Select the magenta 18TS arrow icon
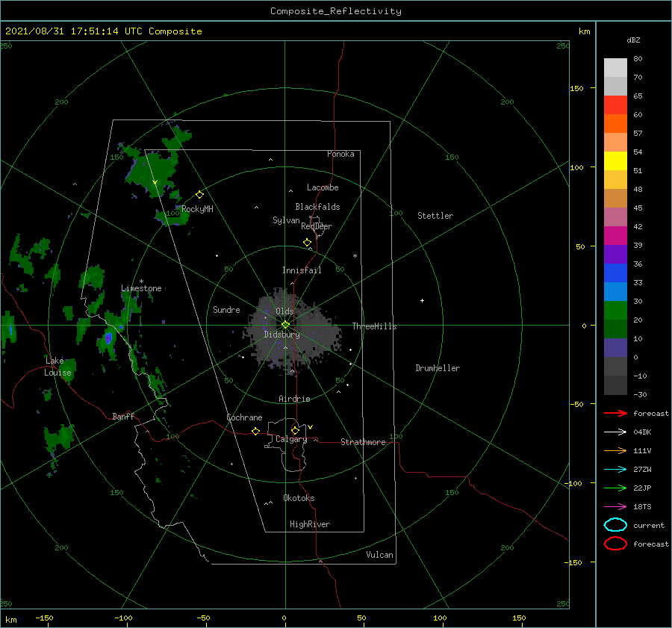672x628 pixels. click(615, 507)
